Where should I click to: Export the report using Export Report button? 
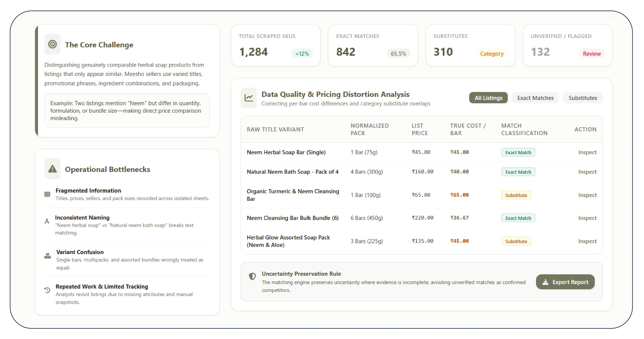565,282
